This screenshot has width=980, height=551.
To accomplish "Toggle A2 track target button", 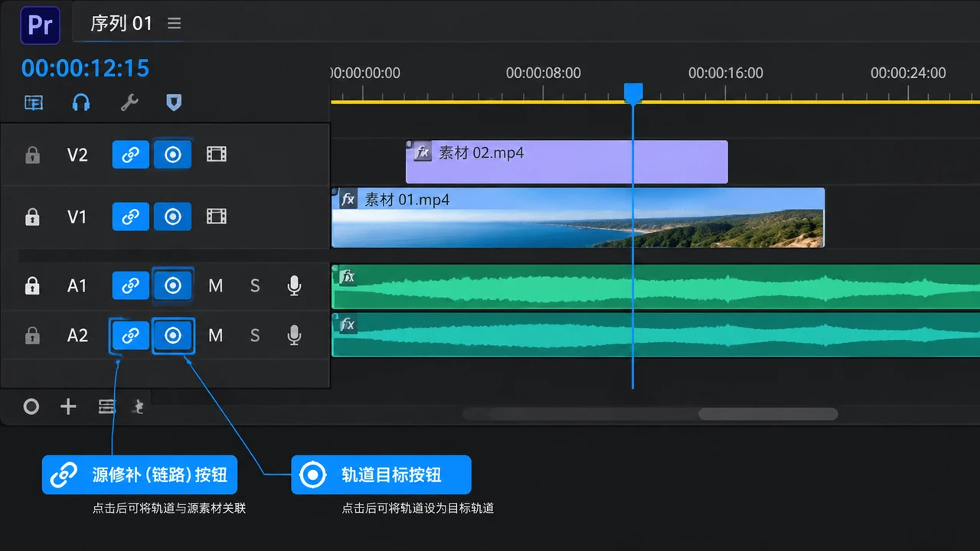I will coord(173,335).
